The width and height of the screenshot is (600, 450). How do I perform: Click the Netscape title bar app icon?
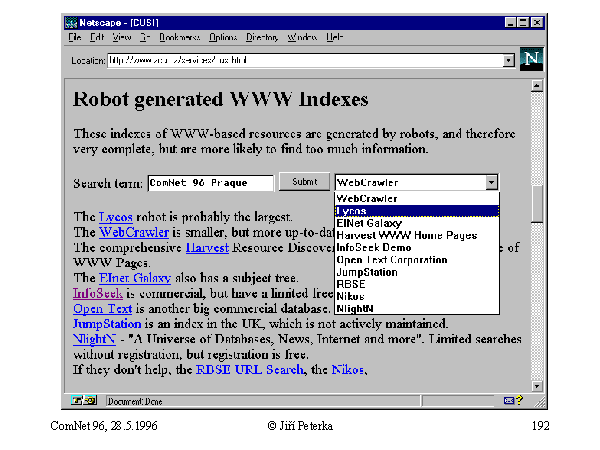coord(71,23)
